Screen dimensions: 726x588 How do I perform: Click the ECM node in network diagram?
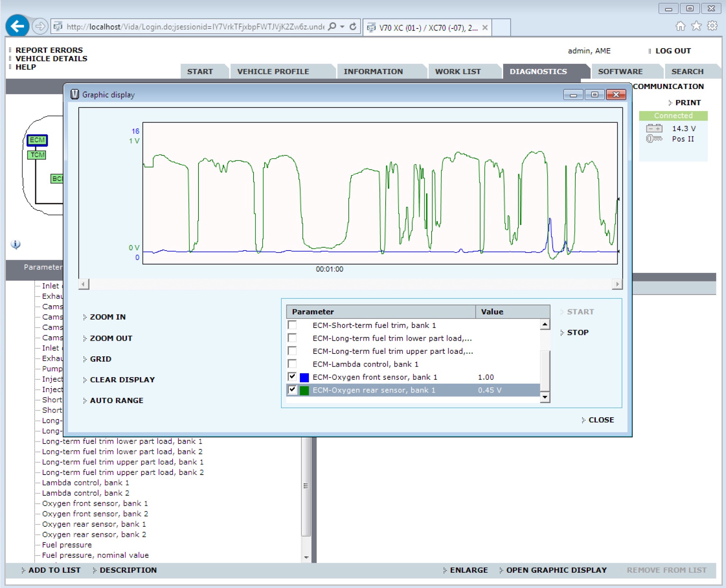37,140
